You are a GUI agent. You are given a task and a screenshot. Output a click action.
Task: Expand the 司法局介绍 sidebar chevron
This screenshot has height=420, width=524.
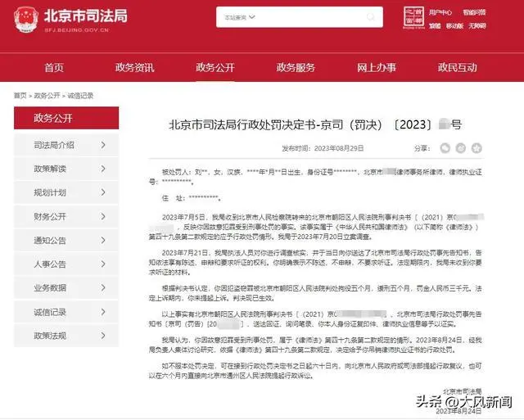[103, 145]
